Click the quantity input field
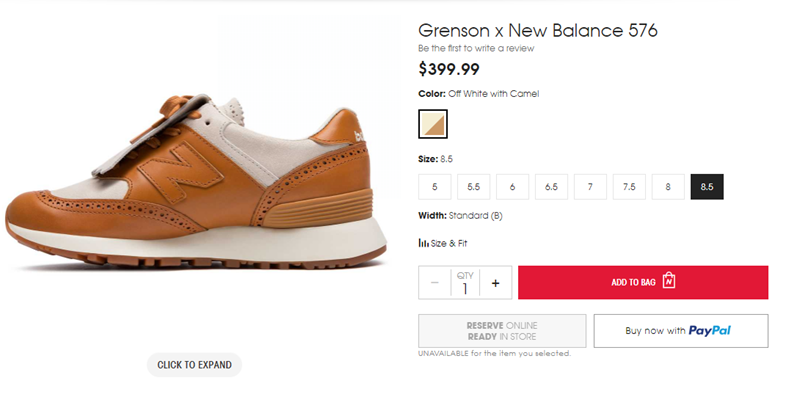800x397 pixels. click(x=465, y=283)
